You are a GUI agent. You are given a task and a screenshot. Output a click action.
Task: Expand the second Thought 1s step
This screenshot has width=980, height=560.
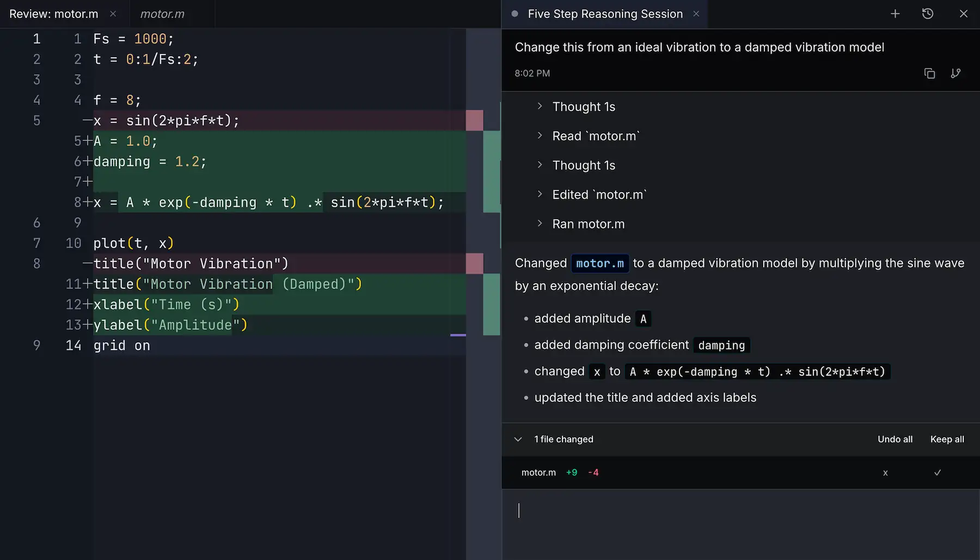[577, 165]
